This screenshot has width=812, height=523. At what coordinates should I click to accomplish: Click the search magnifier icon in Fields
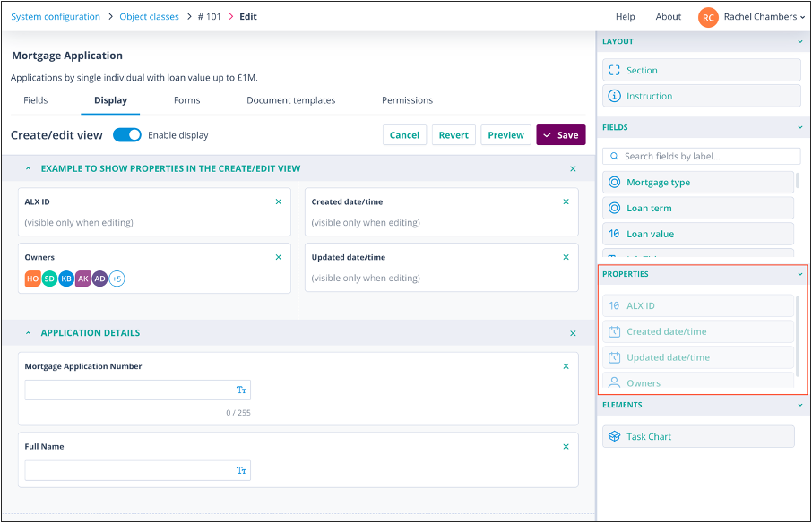pos(614,156)
